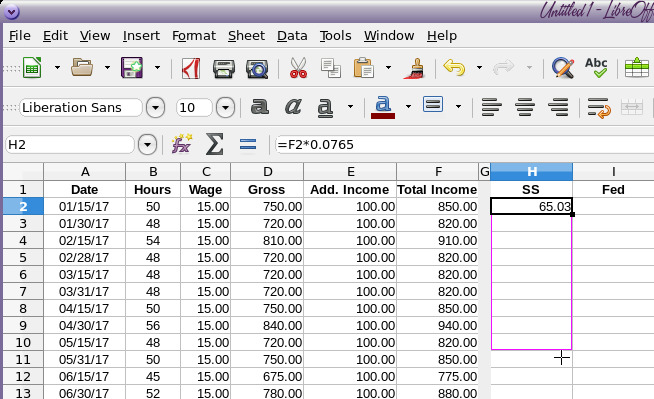
Task: Toggle Bold formatting
Action: point(259,107)
